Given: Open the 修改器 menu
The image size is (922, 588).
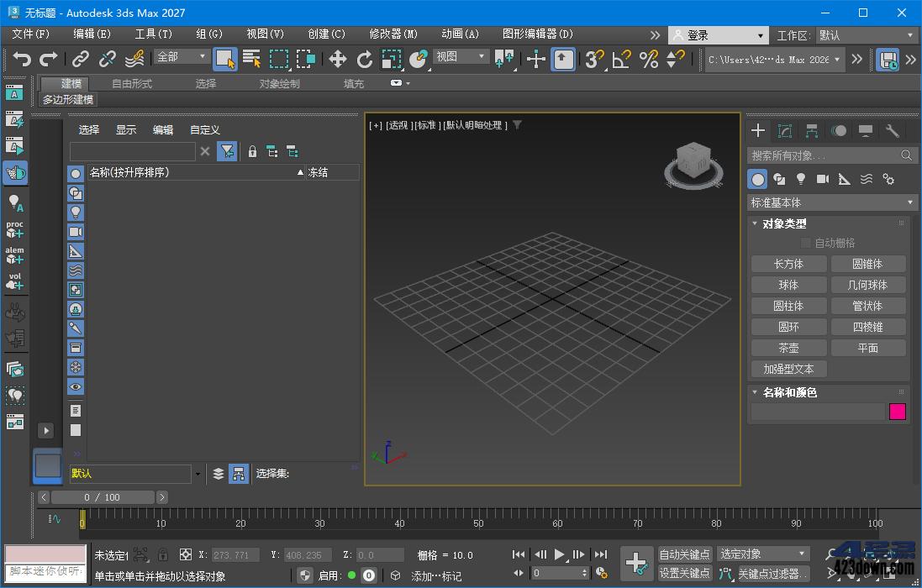Looking at the screenshot, I should click(392, 34).
